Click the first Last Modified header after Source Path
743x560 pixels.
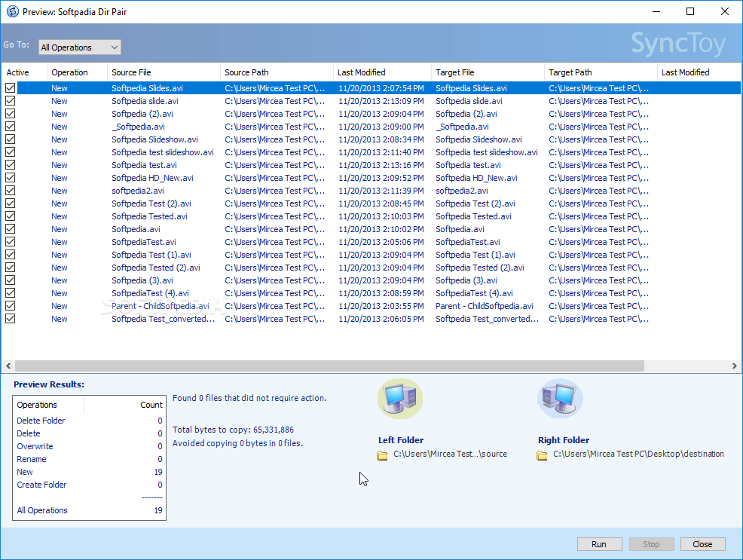tap(382, 72)
